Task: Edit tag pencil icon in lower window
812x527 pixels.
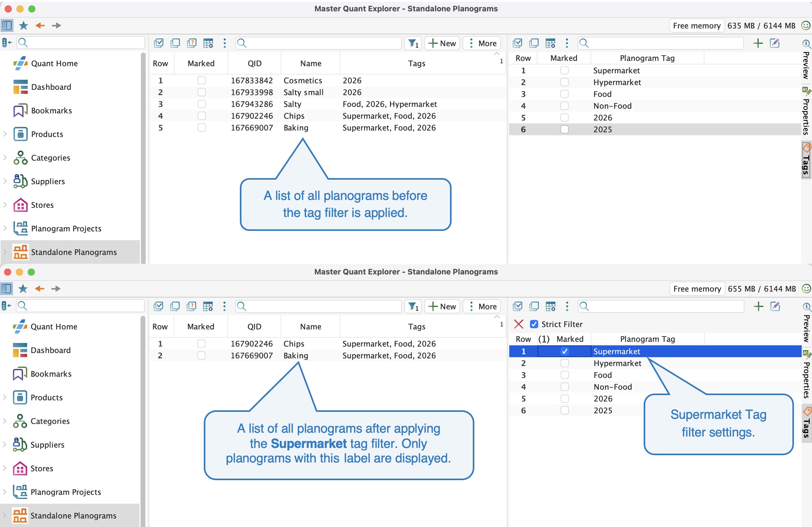Action: pyautogui.click(x=775, y=306)
